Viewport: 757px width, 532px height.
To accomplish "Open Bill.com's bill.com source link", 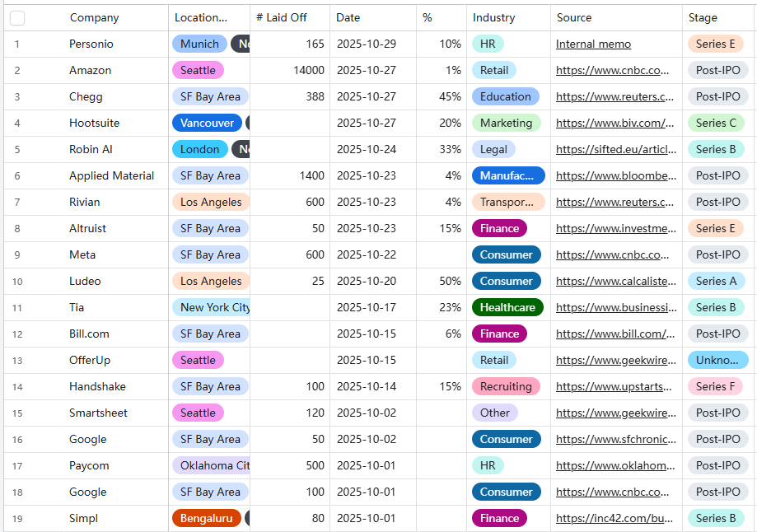I will click(x=615, y=334).
